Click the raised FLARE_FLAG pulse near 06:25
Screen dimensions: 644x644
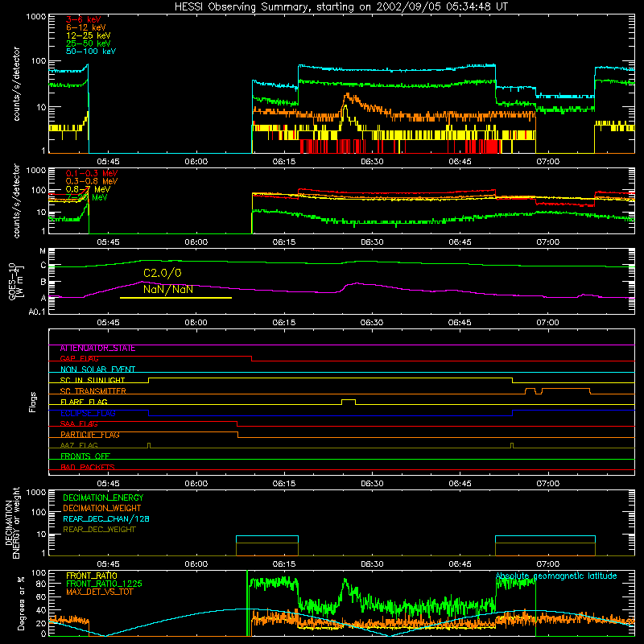click(x=349, y=400)
